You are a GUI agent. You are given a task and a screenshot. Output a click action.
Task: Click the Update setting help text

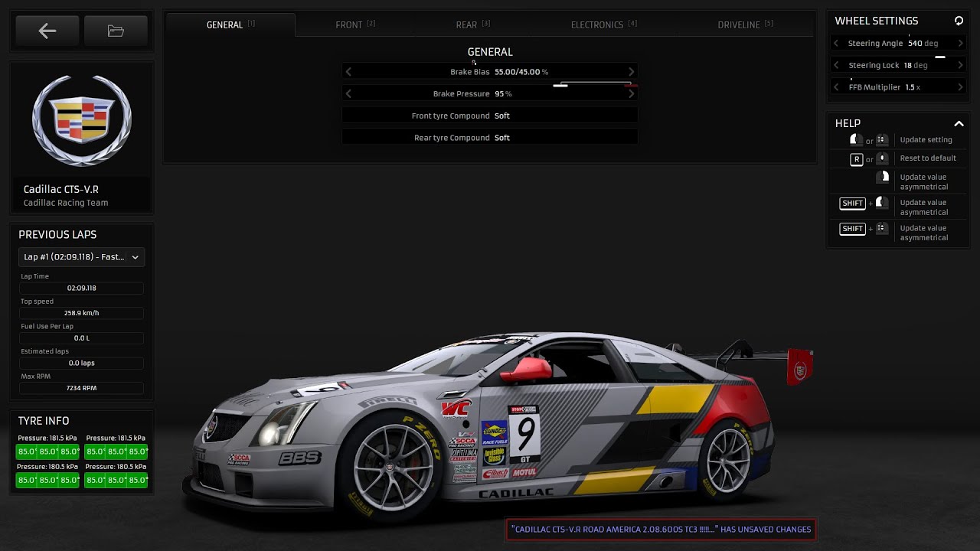point(926,140)
